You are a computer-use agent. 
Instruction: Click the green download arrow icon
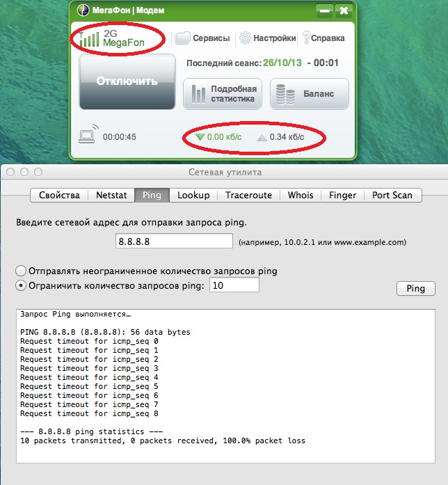click(200, 136)
